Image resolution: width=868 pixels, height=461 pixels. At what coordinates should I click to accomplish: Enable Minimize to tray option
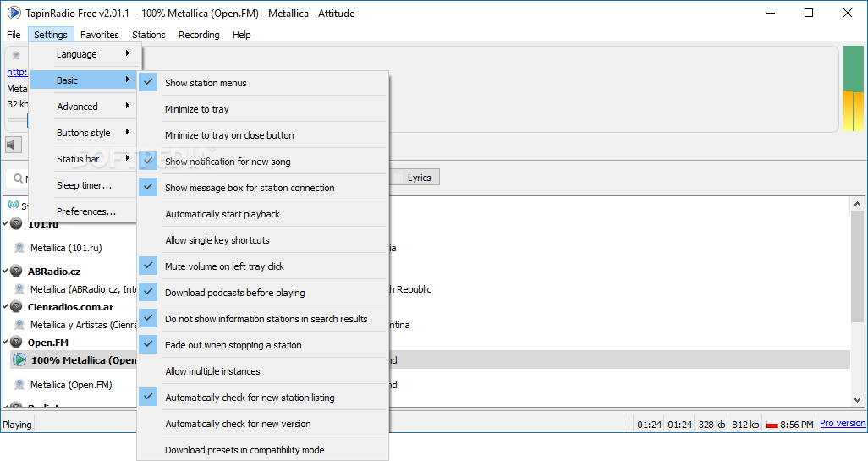point(263,109)
